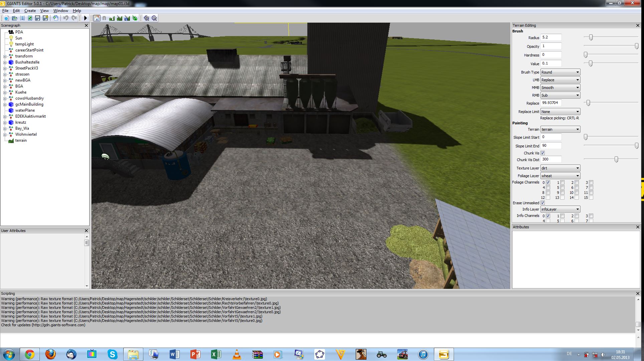Enable Info Channel 1

point(562,216)
